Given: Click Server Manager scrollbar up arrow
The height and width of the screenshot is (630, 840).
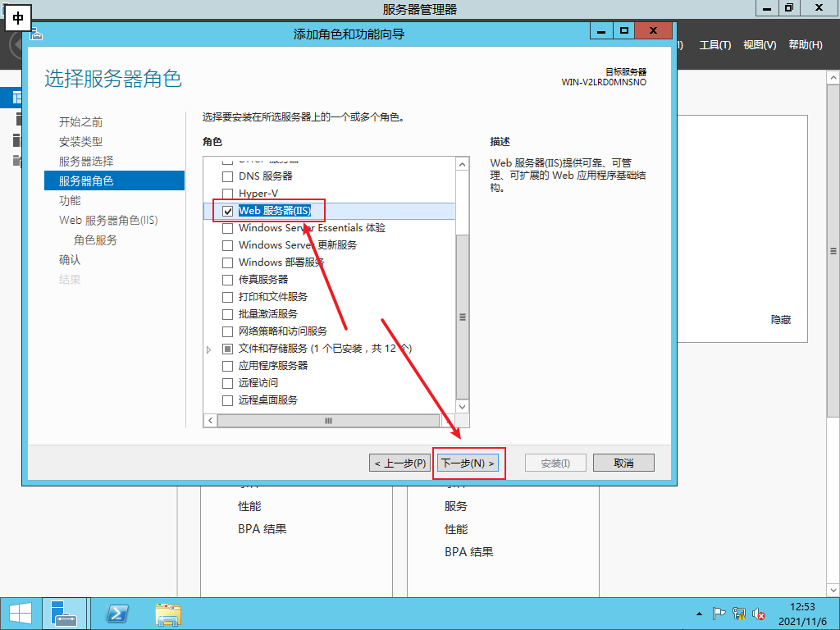Looking at the screenshot, I should (833, 78).
